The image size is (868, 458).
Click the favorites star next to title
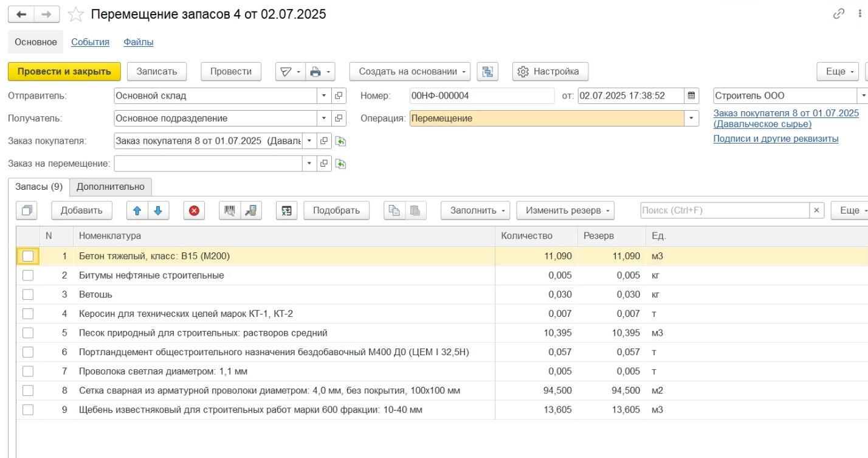pyautogui.click(x=75, y=14)
